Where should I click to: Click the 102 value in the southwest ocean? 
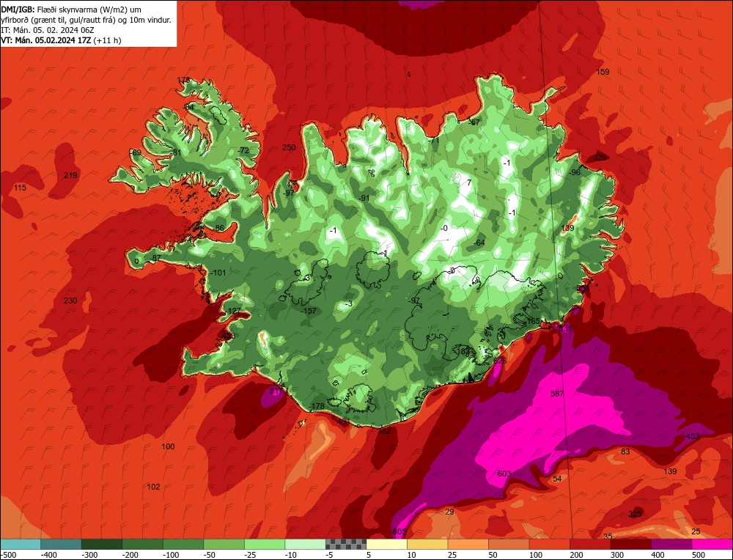153,487
